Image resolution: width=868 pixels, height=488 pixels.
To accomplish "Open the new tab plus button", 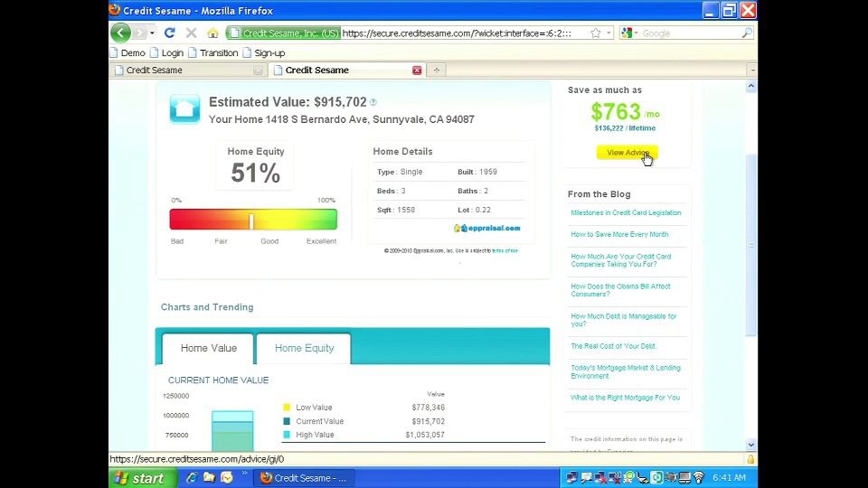I will coord(436,70).
